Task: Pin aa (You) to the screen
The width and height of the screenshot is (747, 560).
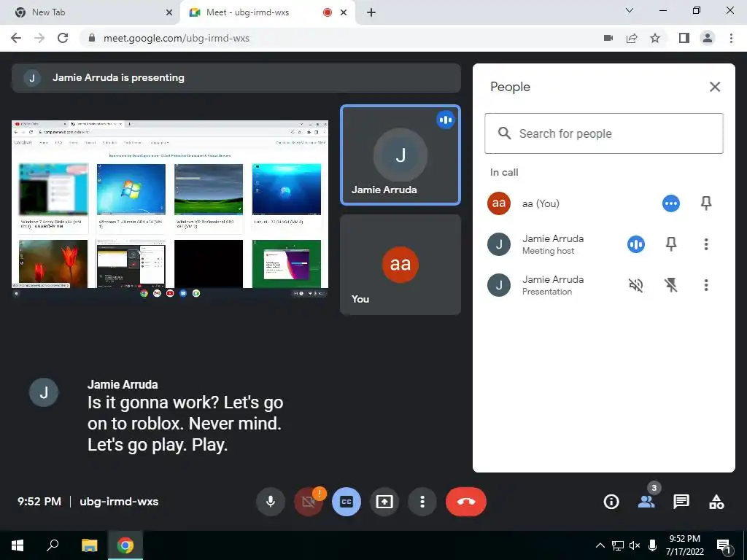Action: [706, 203]
